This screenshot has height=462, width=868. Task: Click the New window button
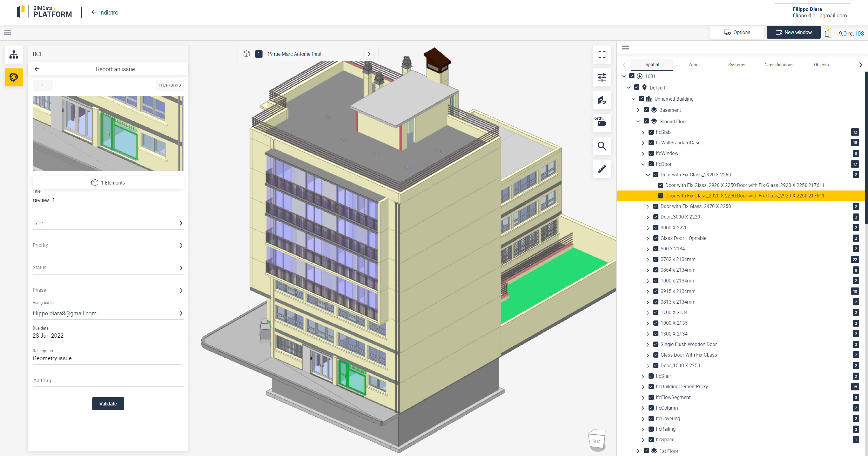pyautogui.click(x=793, y=32)
